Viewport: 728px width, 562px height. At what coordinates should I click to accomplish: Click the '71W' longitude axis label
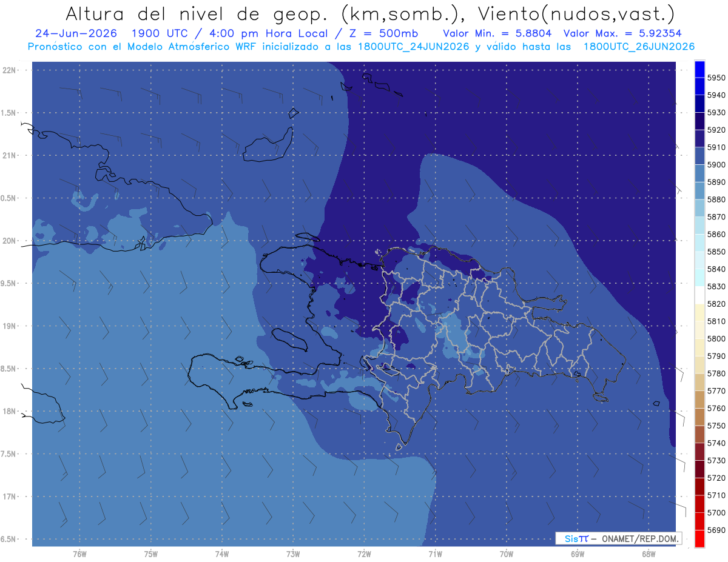pos(435,554)
